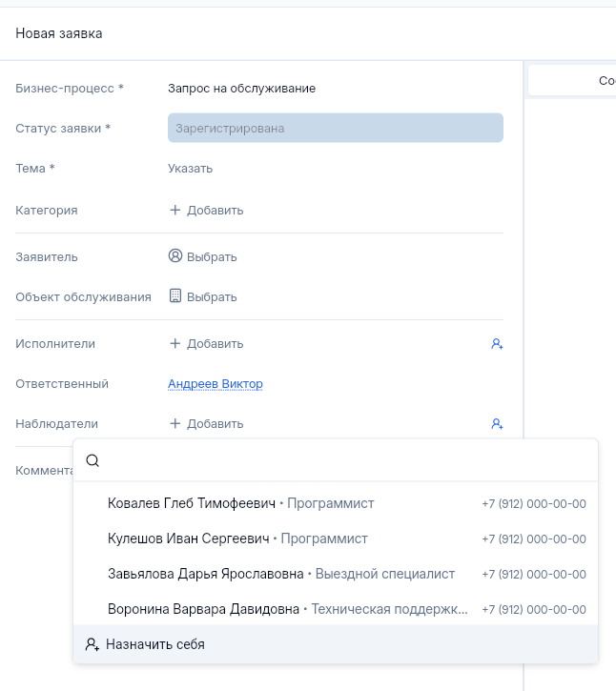Click assign-self icon in Наблюдатели row
This screenshot has width=616, height=691.
coord(497,424)
